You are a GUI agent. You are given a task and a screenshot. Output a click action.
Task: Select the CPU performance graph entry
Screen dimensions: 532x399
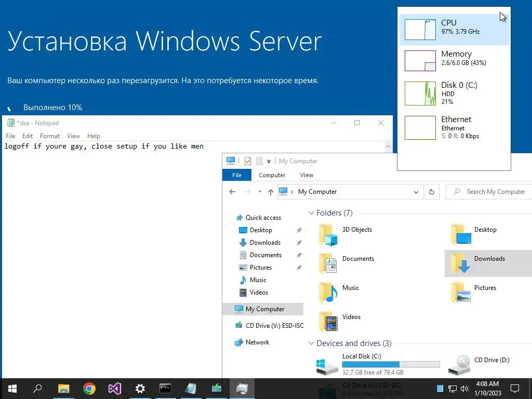[454, 30]
